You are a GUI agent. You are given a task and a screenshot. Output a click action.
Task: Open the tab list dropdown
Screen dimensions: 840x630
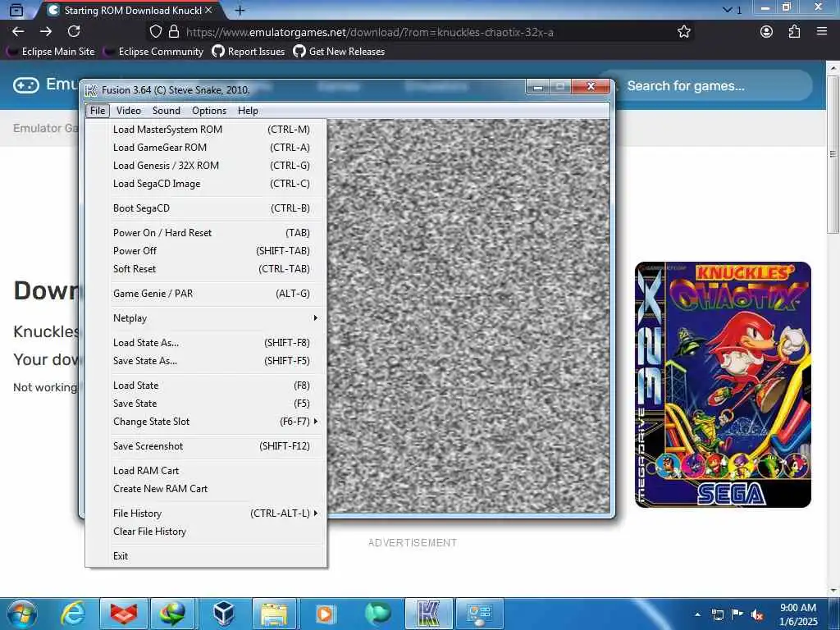pyautogui.click(x=732, y=10)
